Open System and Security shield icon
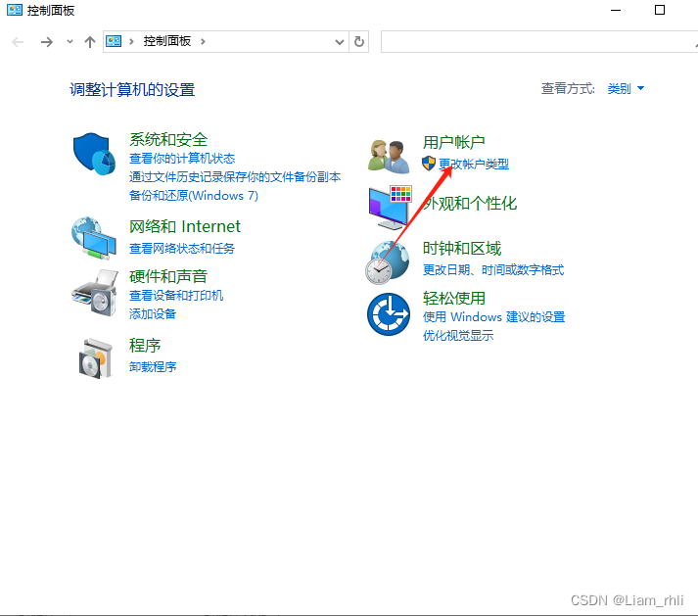Image resolution: width=698 pixels, height=616 pixels. coord(94,154)
